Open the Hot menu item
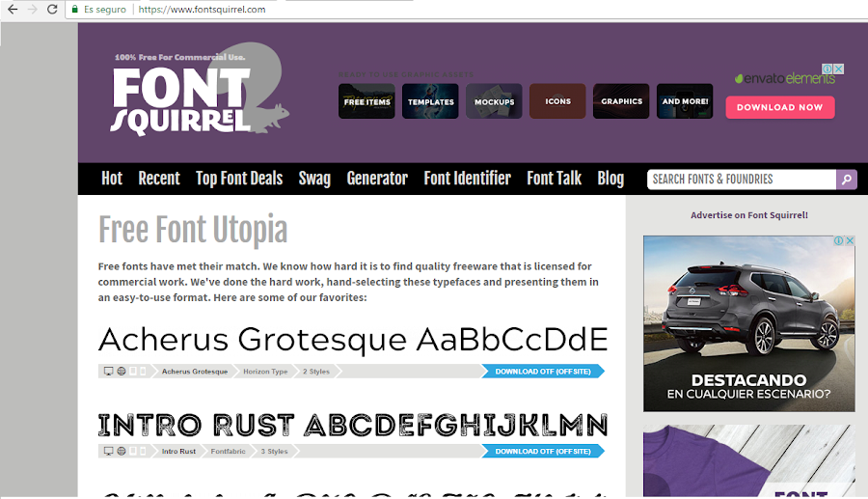 112,179
